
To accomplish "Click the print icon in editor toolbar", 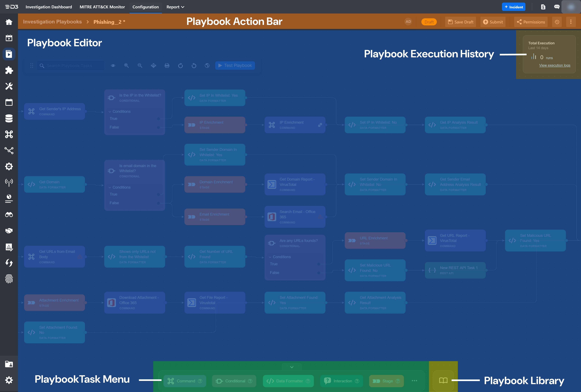I will (167, 66).
